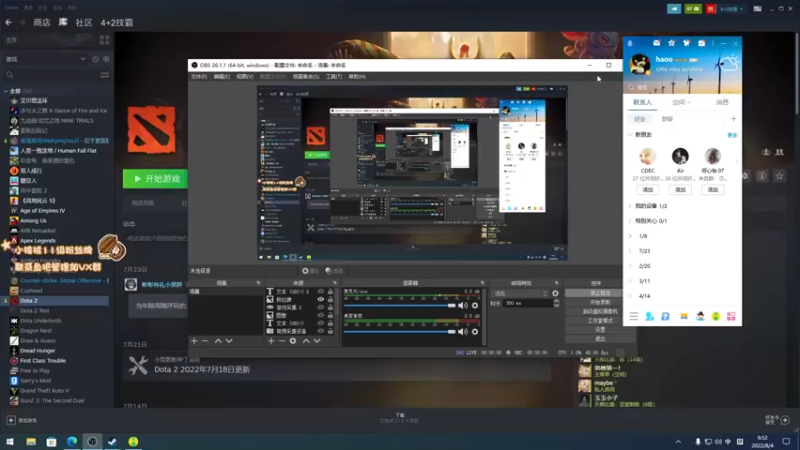Add a new scene in OBS

(x=194, y=341)
